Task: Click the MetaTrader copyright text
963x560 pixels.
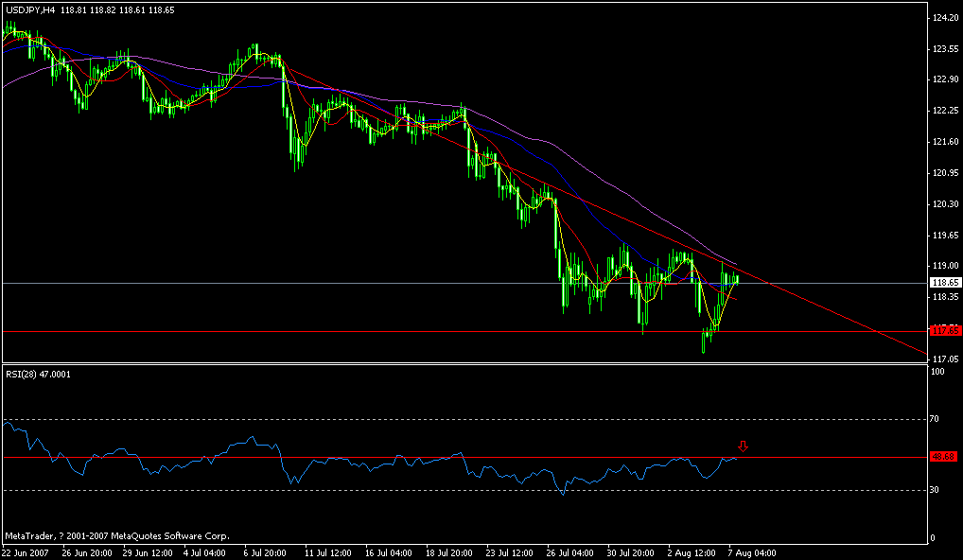Action: coord(114,534)
